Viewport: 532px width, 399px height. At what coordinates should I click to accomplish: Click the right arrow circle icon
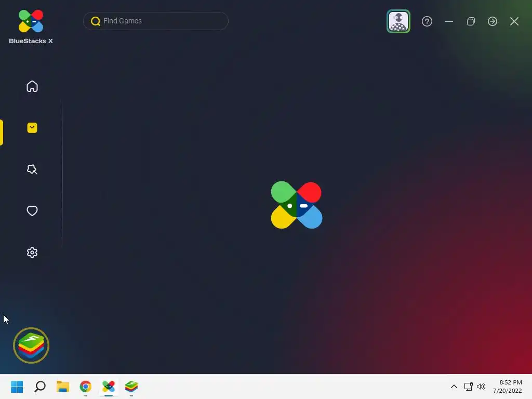tap(493, 21)
